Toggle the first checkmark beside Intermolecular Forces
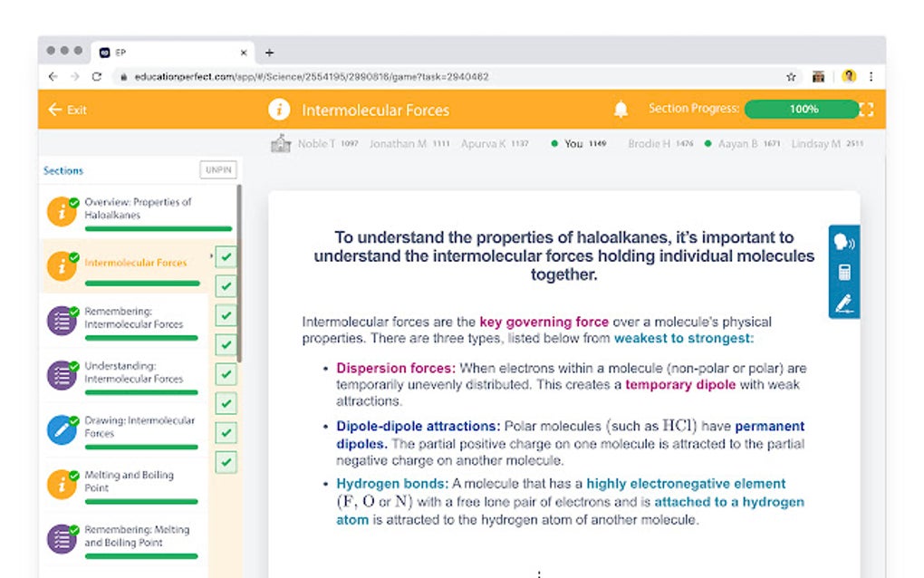This screenshot has height=578, width=924. coord(225,257)
